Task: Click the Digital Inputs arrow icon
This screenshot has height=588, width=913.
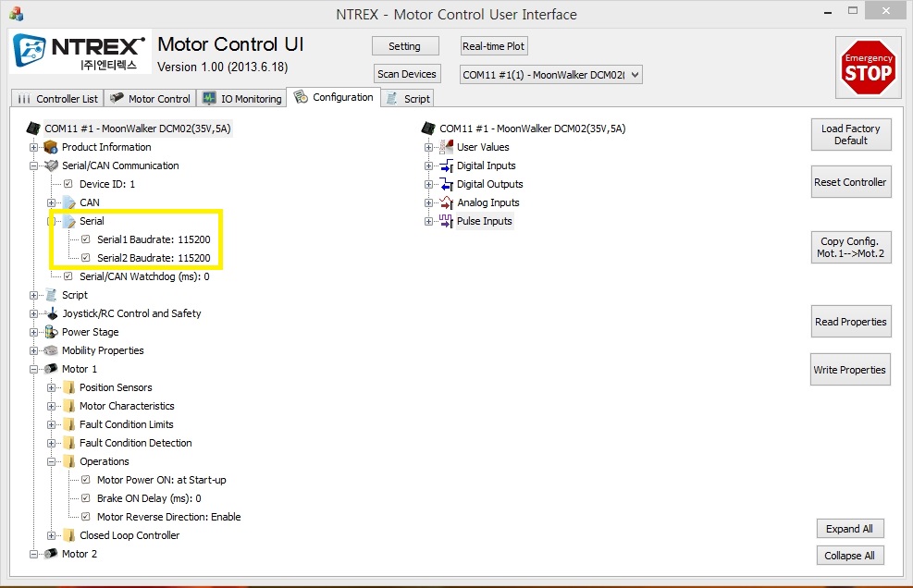Action: tap(446, 165)
